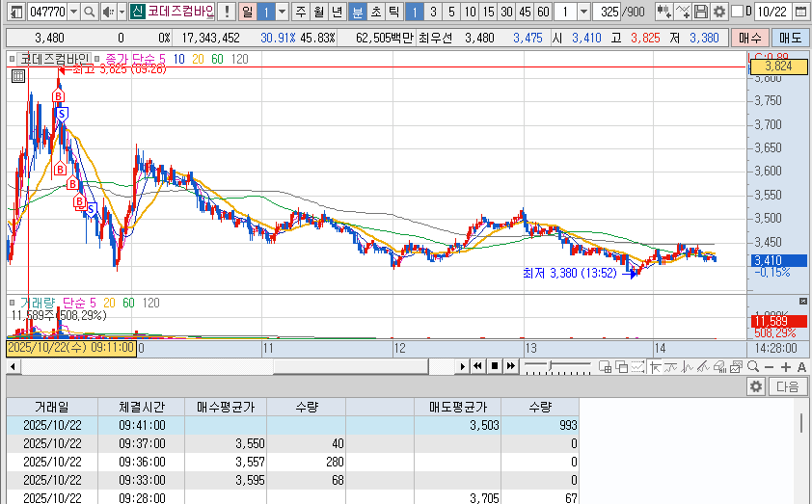Click the speaker sound icon in toolbar
The image size is (812, 504).
pyautogui.click(x=108, y=12)
